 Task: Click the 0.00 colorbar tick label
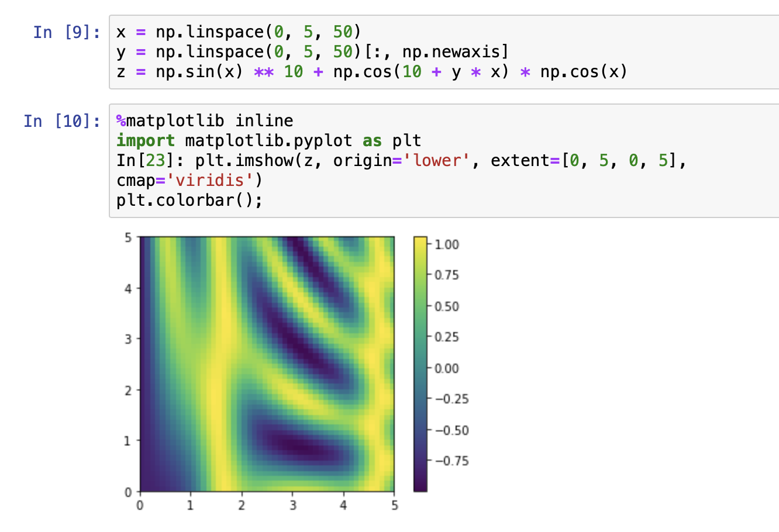[x=447, y=368]
